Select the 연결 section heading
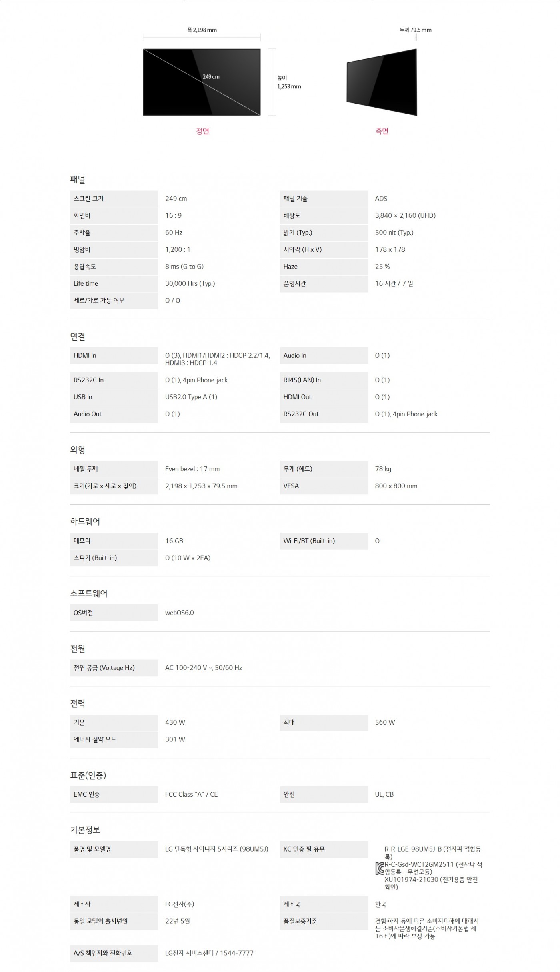Screen dimensions: 560x972 pyautogui.click(x=78, y=337)
